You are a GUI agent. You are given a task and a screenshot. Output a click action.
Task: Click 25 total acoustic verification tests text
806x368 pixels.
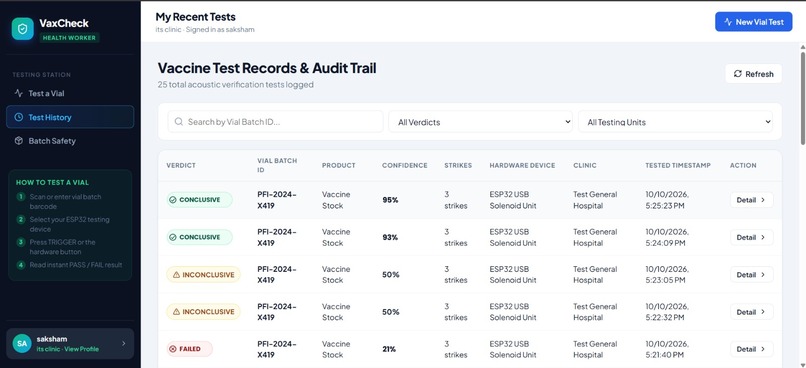pyautogui.click(x=235, y=85)
